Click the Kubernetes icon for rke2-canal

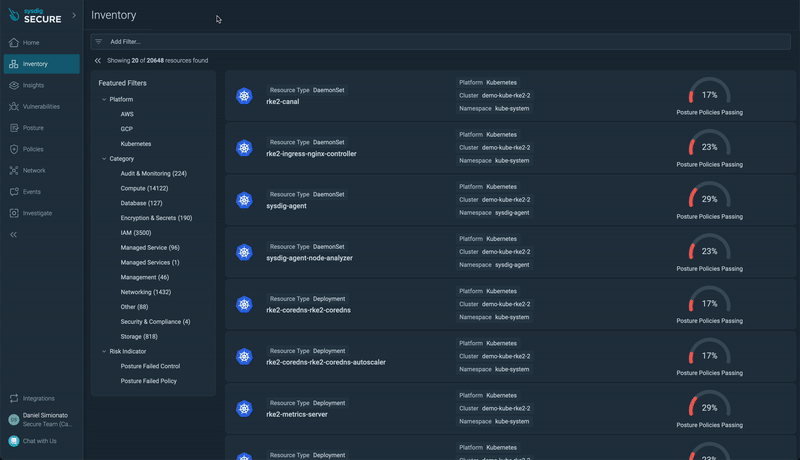[244, 95]
